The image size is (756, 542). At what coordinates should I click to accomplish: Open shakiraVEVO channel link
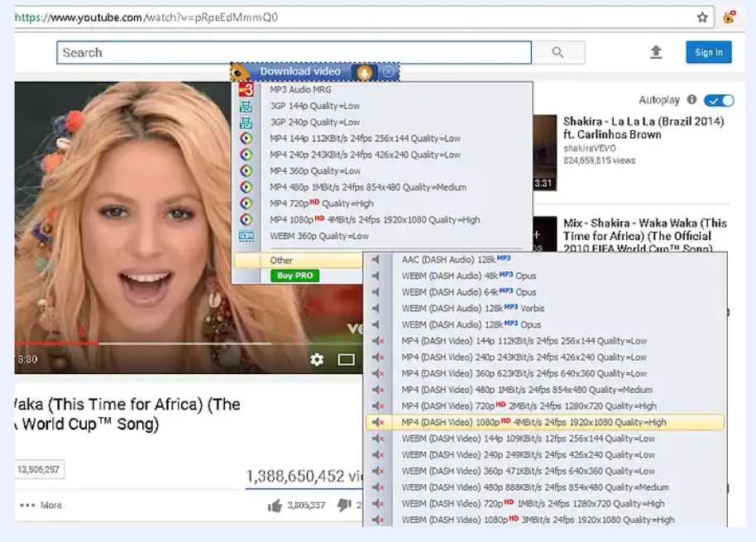(589, 148)
